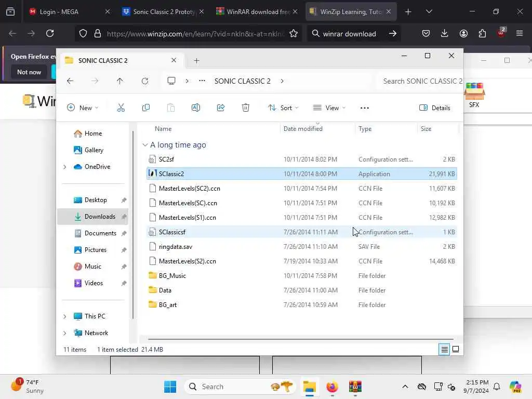Image resolution: width=532 pixels, height=399 pixels.
Task: Select the BG_art folder
Action: click(x=302, y=305)
